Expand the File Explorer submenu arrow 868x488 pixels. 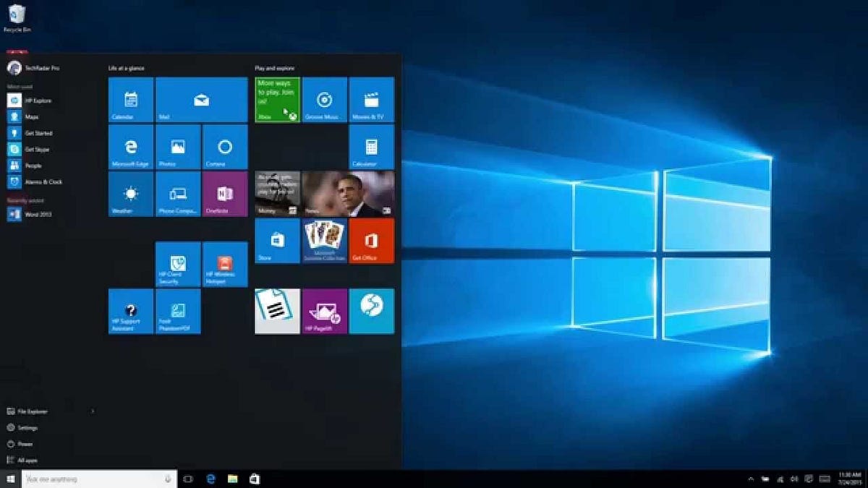[x=93, y=411]
